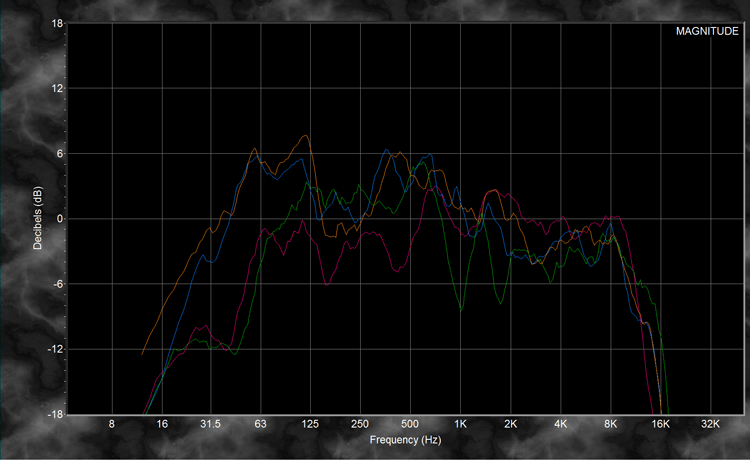Select the 6 dB label on the decibel axis
750x460 pixels.
[60, 153]
